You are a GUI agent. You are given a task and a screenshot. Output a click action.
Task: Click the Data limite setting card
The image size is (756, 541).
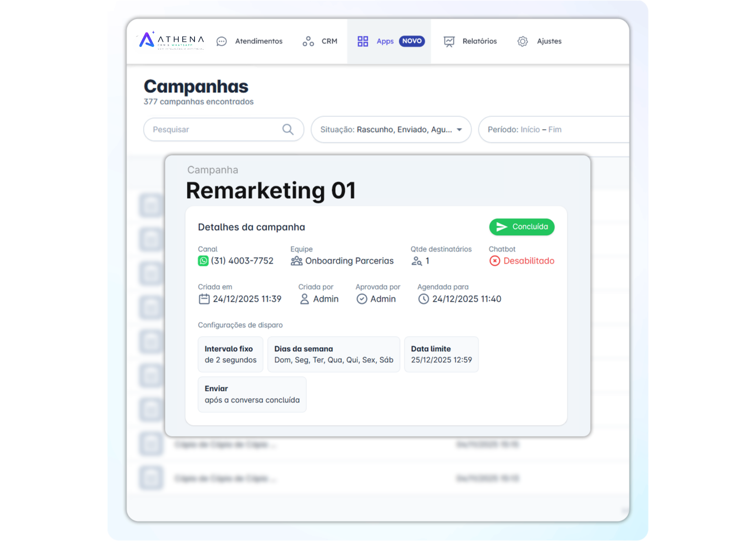click(441, 354)
